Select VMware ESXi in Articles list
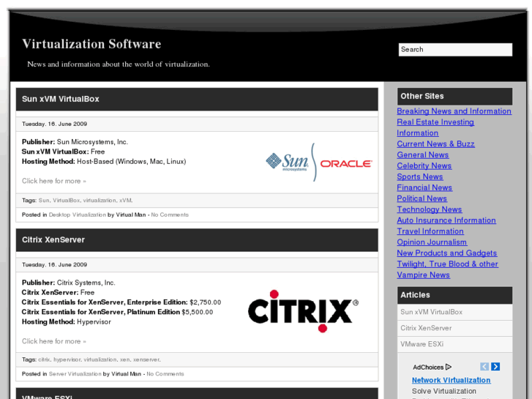 (454, 344)
